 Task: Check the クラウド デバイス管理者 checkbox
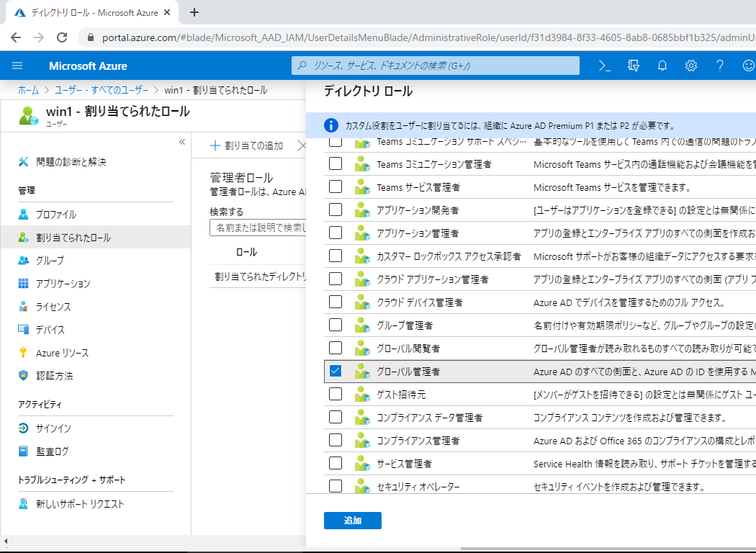tap(336, 302)
